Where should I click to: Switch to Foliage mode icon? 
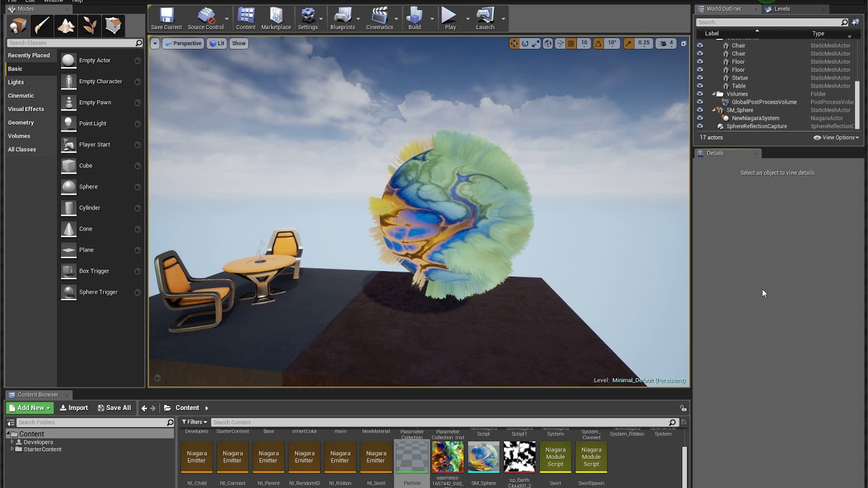pyautogui.click(x=90, y=26)
